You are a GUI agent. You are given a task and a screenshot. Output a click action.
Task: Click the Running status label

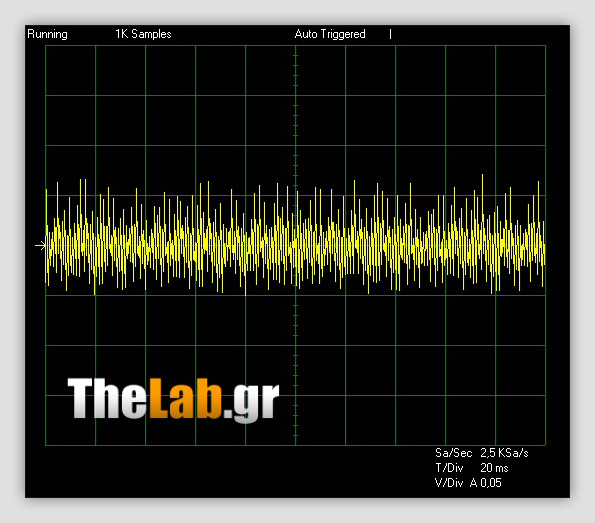pyautogui.click(x=47, y=34)
